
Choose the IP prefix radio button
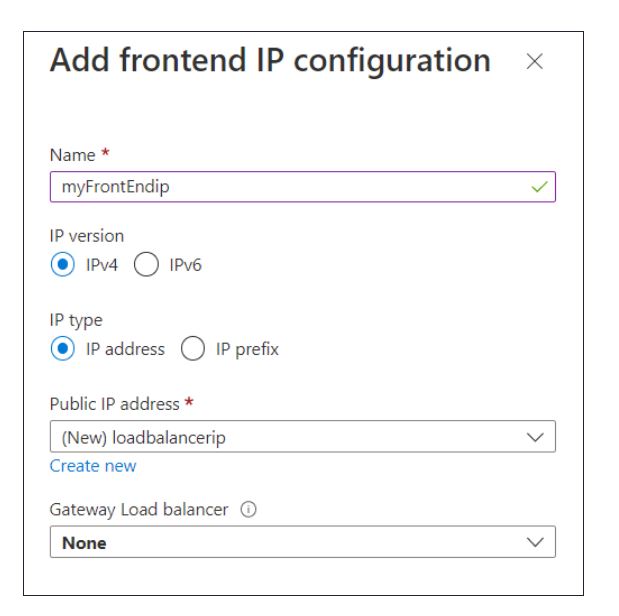tap(193, 349)
